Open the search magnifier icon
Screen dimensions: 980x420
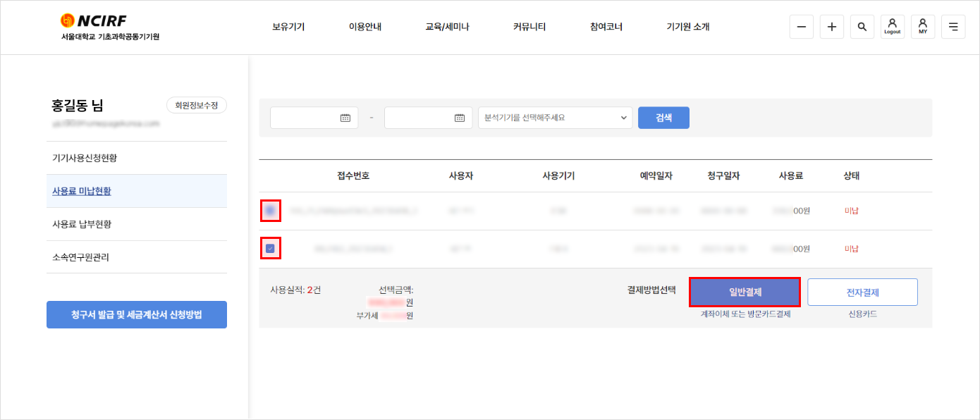tap(862, 27)
